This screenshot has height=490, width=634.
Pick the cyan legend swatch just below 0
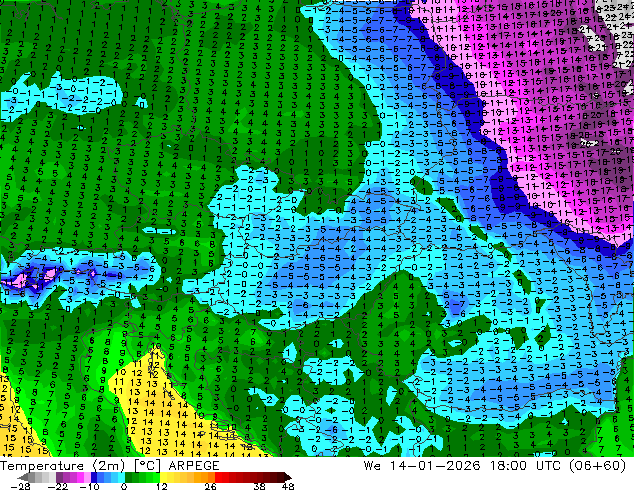pyautogui.click(x=121, y=477)
